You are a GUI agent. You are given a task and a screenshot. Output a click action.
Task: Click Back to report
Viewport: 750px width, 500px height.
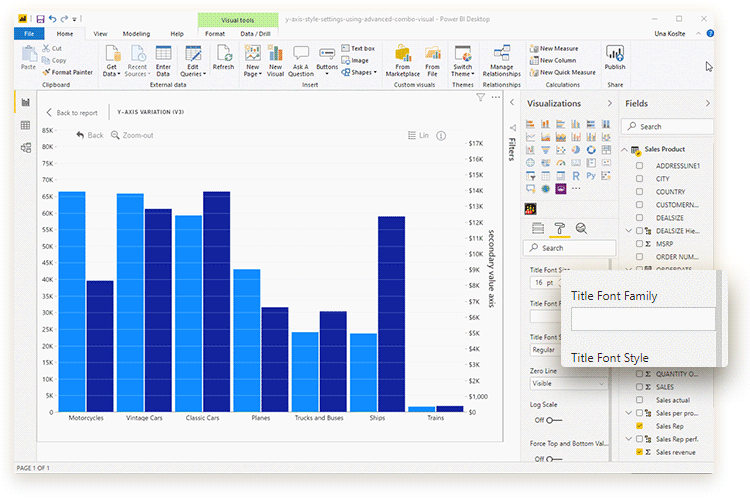(x=72, y=113)
